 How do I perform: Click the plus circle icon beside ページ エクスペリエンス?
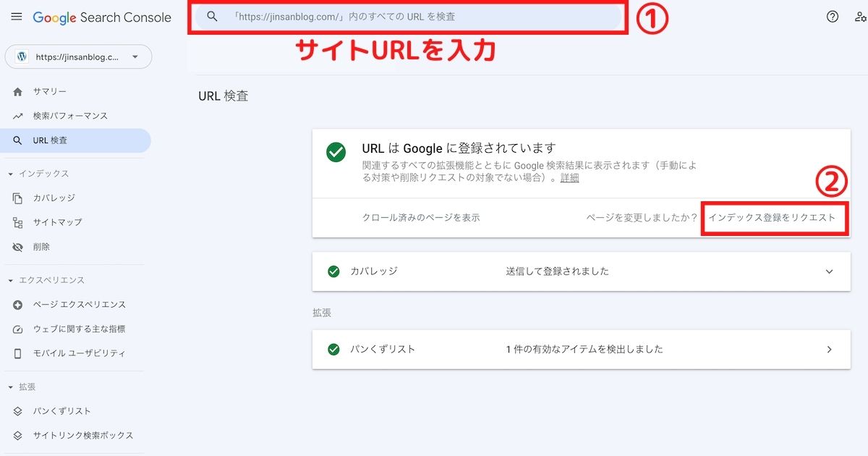pos(18,305)
